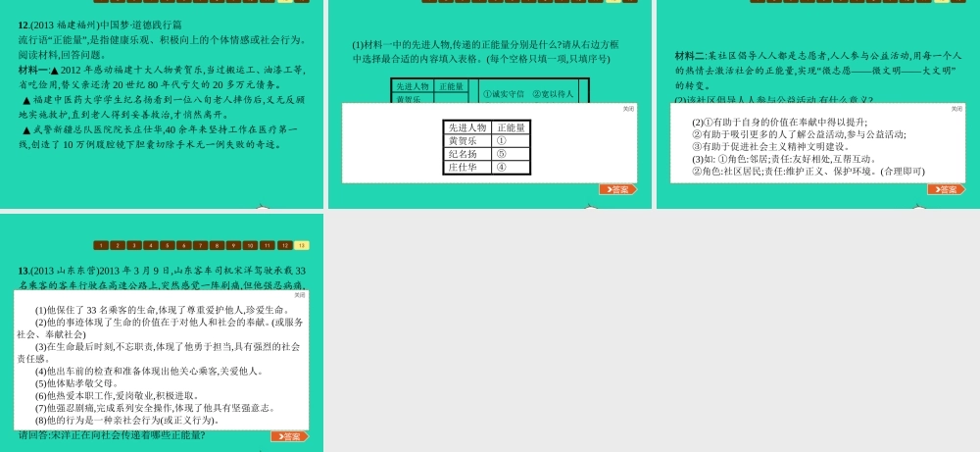Click answer line (3)在生命最后时刻,不忘职责

point(159,352)
